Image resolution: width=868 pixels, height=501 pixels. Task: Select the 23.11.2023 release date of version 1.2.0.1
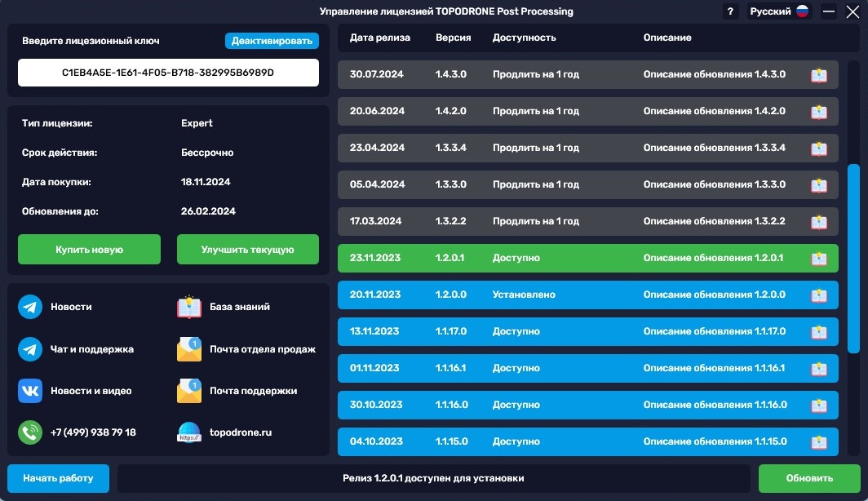pos(374,258)
